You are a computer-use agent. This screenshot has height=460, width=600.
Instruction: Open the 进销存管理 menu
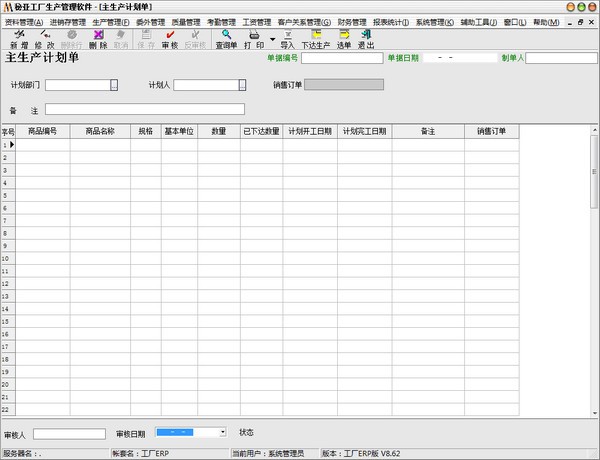[68, 22]
